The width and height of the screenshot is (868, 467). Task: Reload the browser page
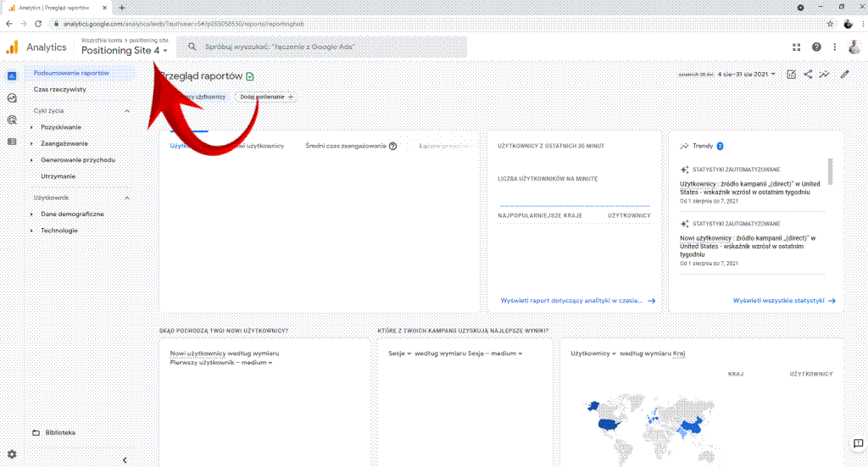38,24
